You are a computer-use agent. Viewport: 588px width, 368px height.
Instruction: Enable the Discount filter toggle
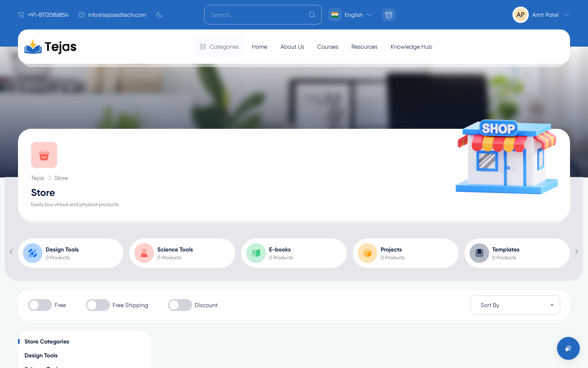[x=180, y=305]
